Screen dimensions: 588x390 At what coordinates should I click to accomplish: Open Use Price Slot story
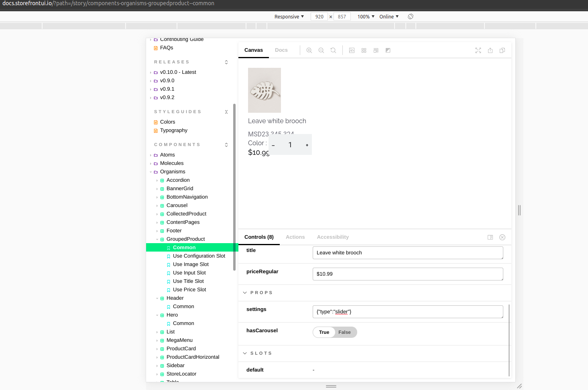point(189,290)
